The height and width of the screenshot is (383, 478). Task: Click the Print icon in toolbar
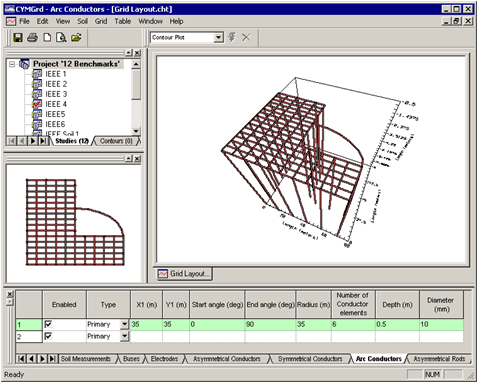(x=32, y=37)
